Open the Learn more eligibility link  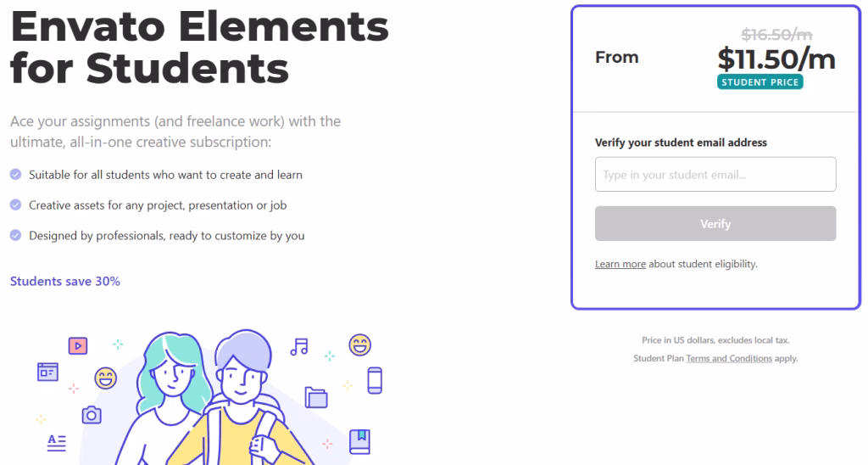(620, 265)
